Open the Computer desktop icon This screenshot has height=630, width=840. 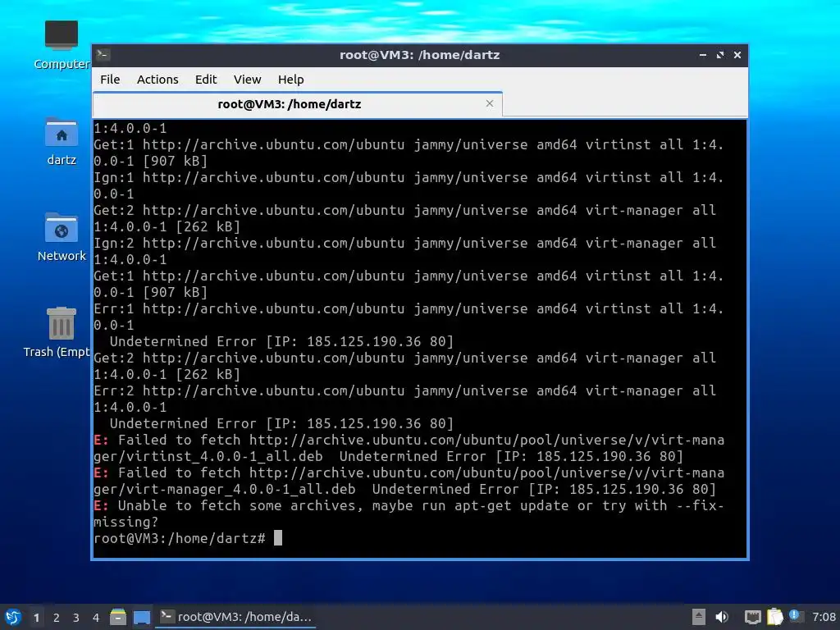61,45
